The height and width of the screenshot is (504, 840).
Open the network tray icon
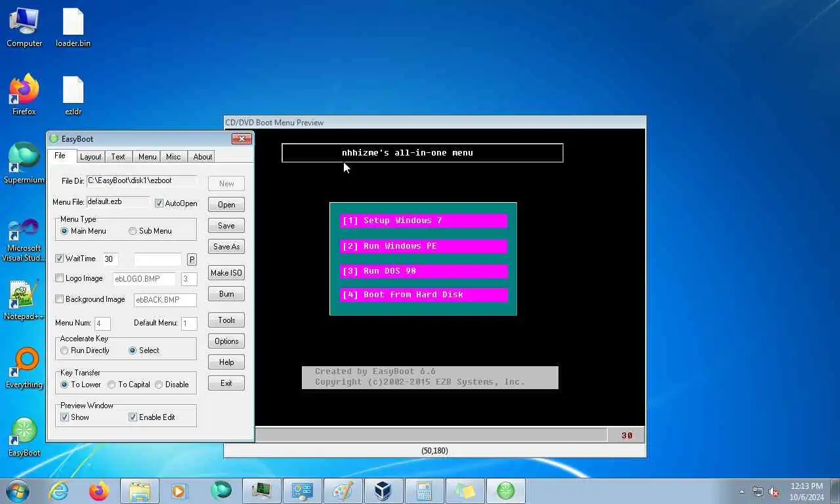(x=758, y=492)
